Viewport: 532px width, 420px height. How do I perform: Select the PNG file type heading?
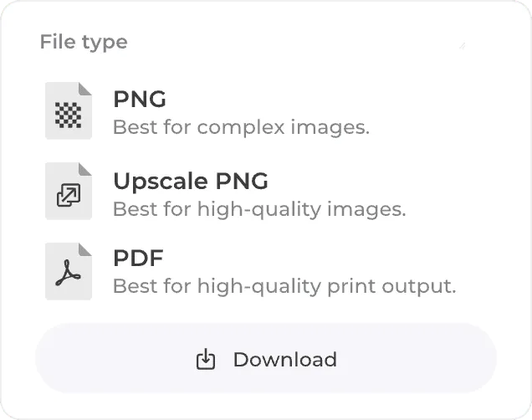pos(140,99)
